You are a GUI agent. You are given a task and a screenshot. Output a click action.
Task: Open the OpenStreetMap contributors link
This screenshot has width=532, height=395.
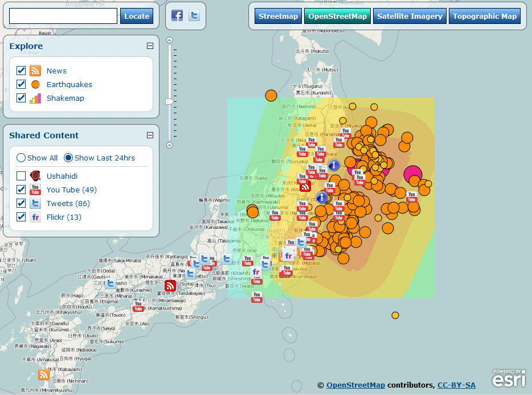click(x=355, y=385)
